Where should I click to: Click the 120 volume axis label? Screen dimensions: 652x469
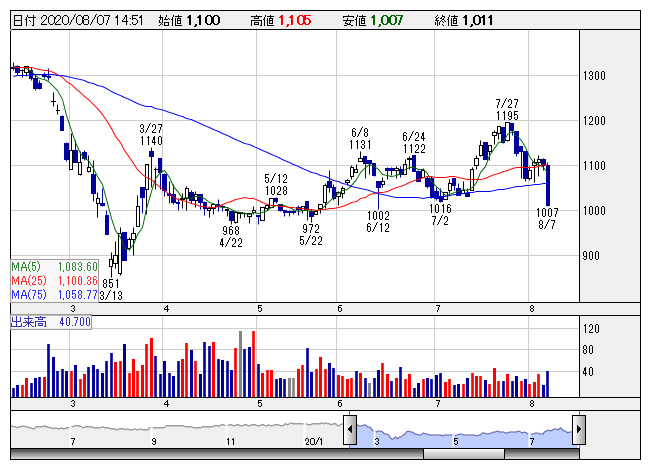tap(591, 329)
